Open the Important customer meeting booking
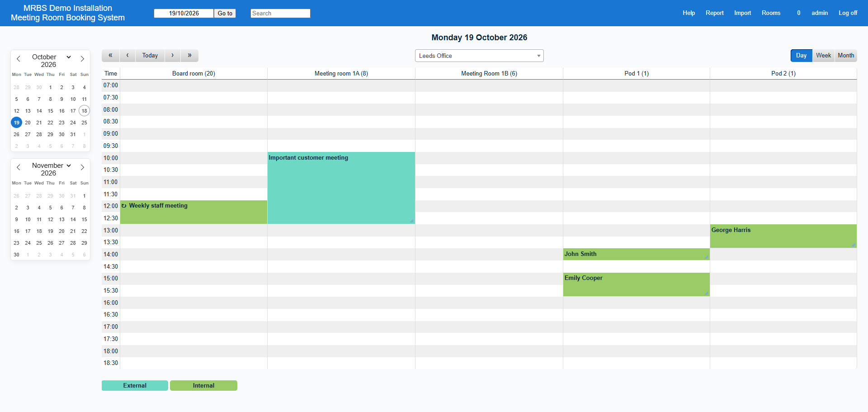868x412 pixels. pyautogui.click(x=341, y=188)
